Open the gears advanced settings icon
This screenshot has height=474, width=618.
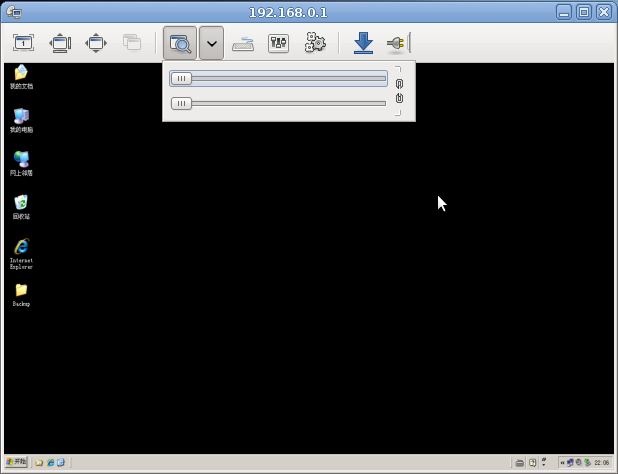315,43
